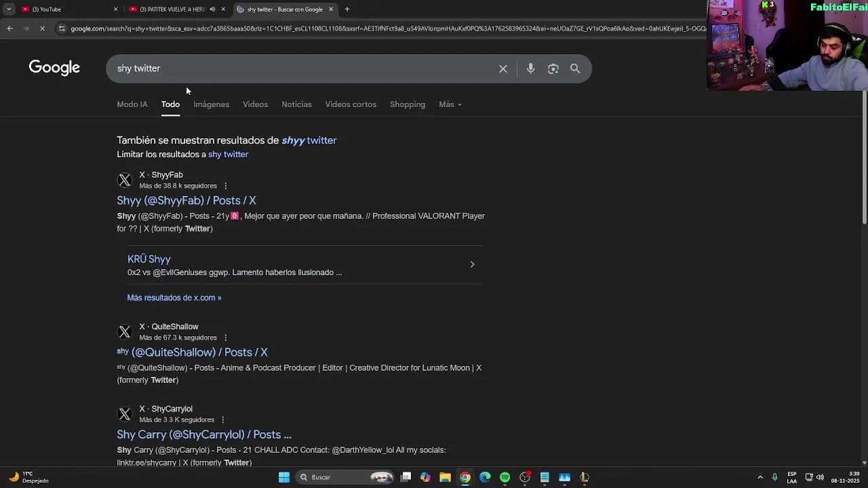Click the text 'Más de 67.3 k seguidores'

tap(178, 338)
